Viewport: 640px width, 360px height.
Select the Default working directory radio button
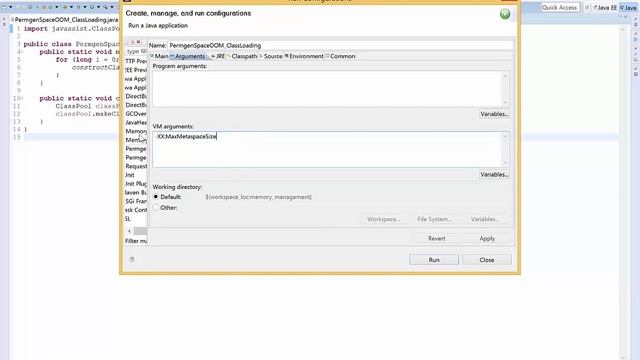[x=156, y=197]
